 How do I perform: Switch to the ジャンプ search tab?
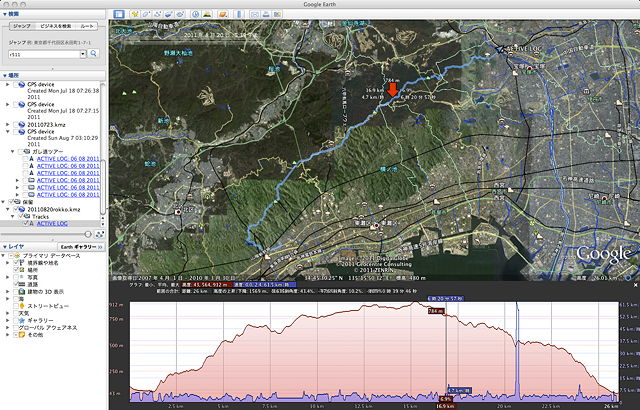[22, 26]
